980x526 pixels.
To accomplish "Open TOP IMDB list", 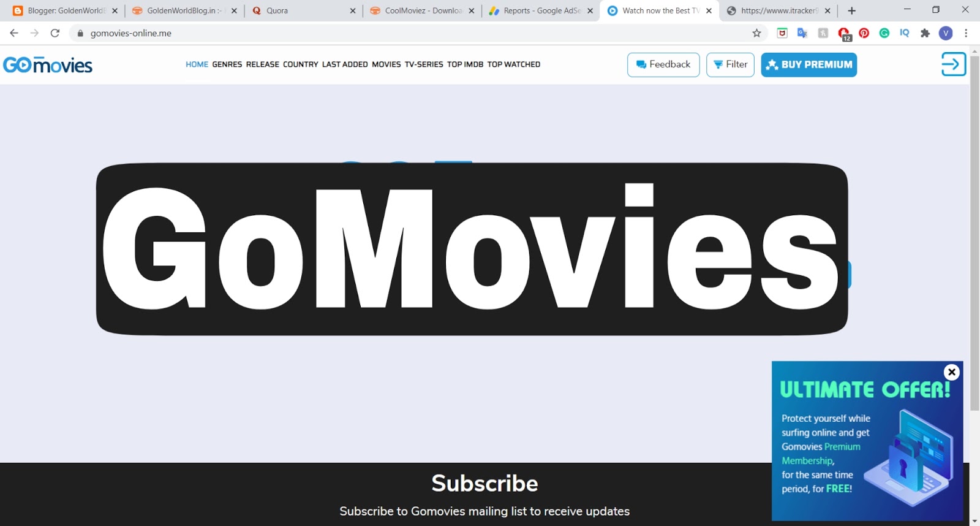I will point(465,64).
